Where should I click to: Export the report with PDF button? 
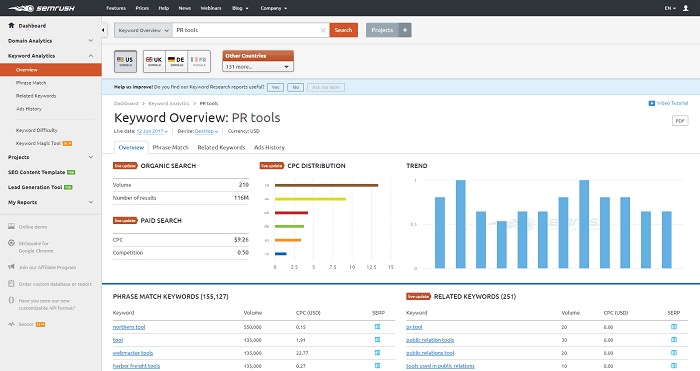pos(680,121)
